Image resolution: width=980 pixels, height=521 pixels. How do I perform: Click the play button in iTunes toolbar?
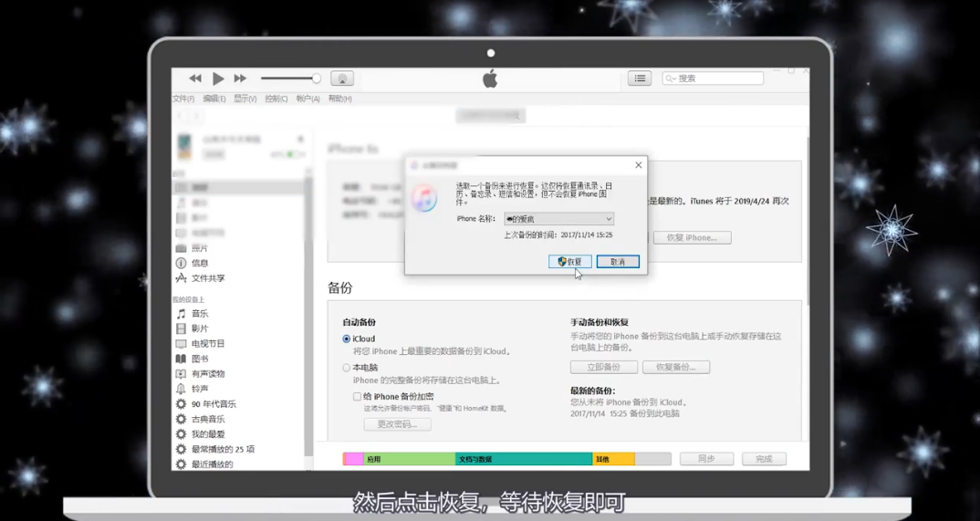(218, 78)
